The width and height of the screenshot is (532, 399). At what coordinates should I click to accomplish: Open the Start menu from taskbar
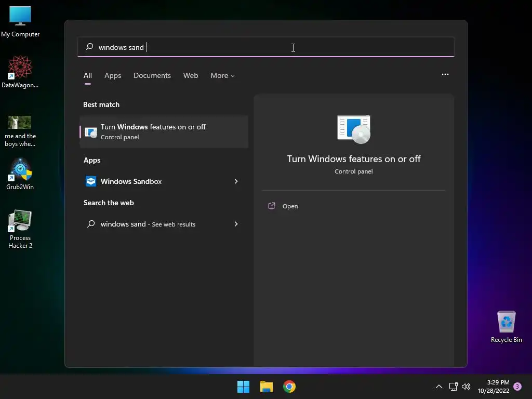tap(243, 387)
